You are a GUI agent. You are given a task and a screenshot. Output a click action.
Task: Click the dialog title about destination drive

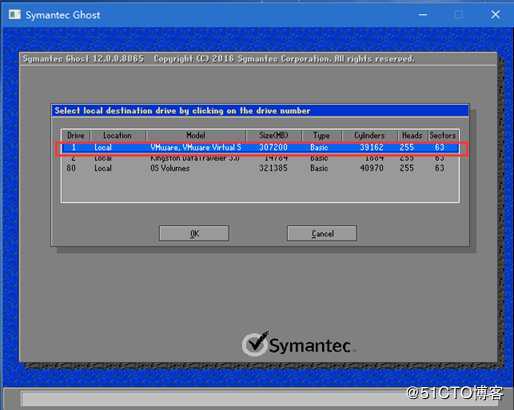182,111
